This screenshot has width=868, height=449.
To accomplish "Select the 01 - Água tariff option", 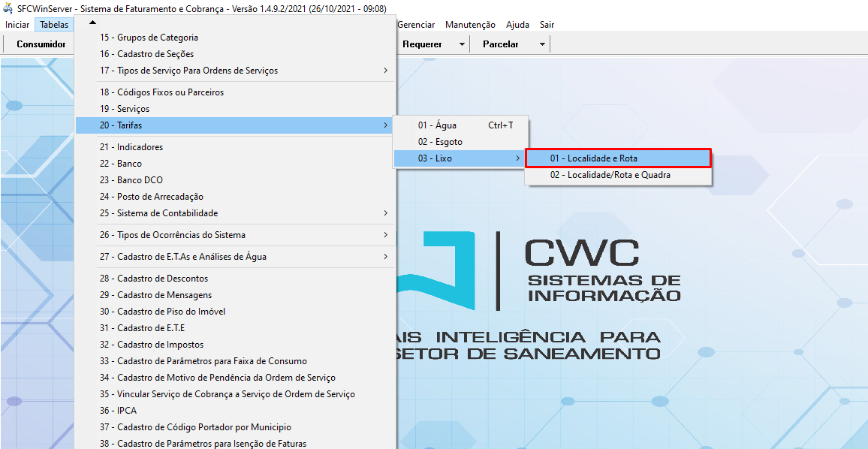I will [x=437, y=125].
